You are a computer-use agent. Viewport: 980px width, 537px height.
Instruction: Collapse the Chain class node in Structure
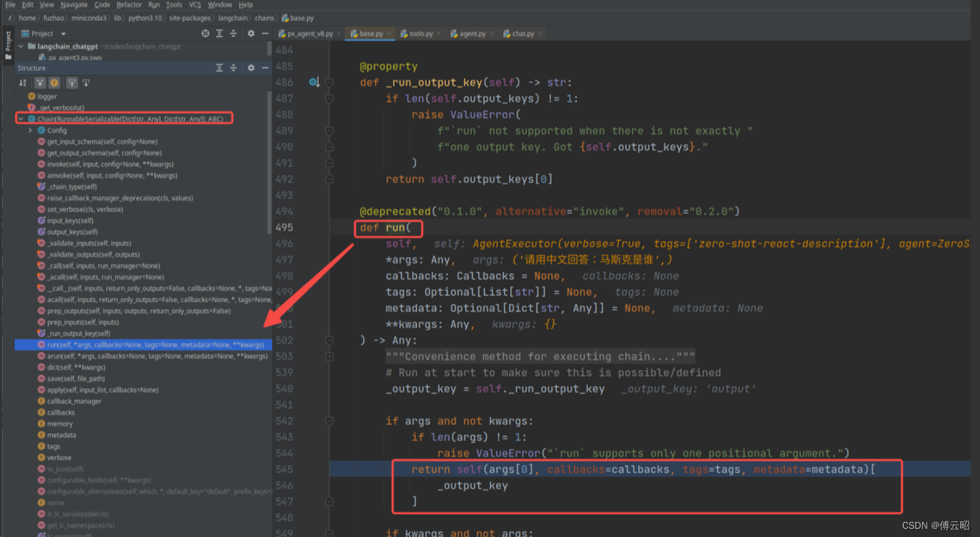[21, 119]
